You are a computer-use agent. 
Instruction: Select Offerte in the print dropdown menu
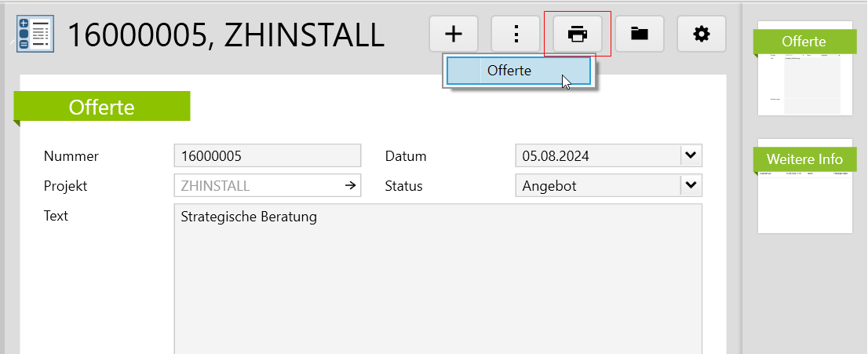click(x=518, y=71)
